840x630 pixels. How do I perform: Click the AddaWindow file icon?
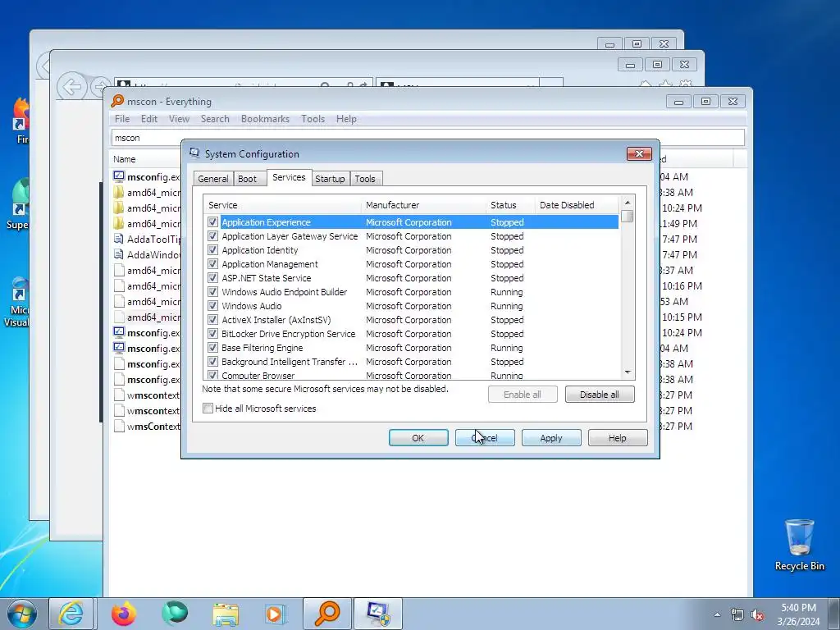coord(119,254)
